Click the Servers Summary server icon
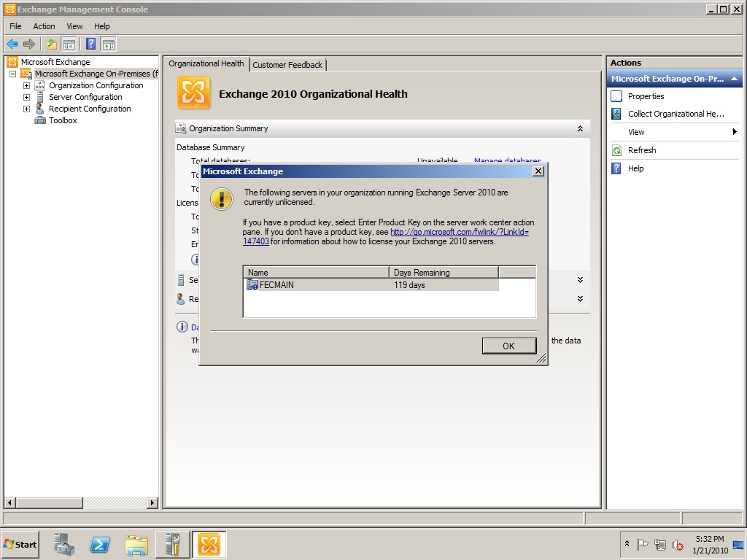Screen dimensions: 747x560 point(181,280)
